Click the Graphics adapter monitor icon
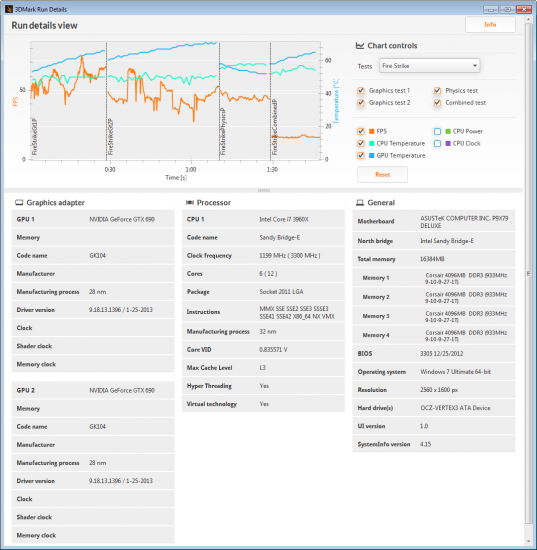Viewport: 537px width, 550px height. pyautogui.click(x=19, y=202)
